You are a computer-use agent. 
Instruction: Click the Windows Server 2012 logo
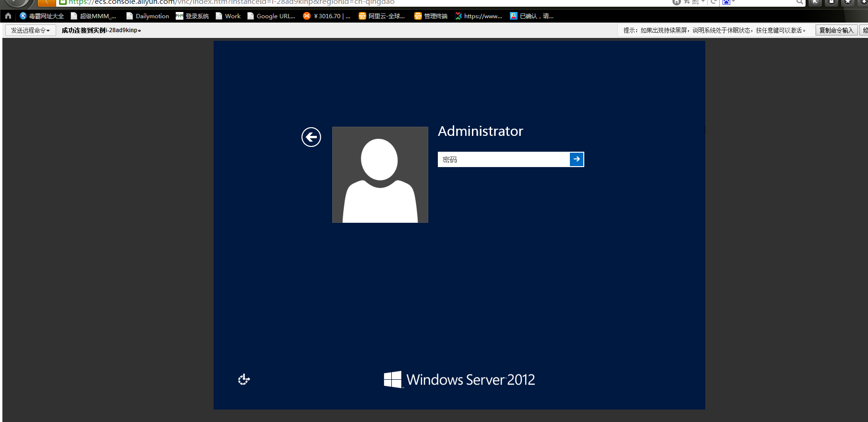point(459,380)
